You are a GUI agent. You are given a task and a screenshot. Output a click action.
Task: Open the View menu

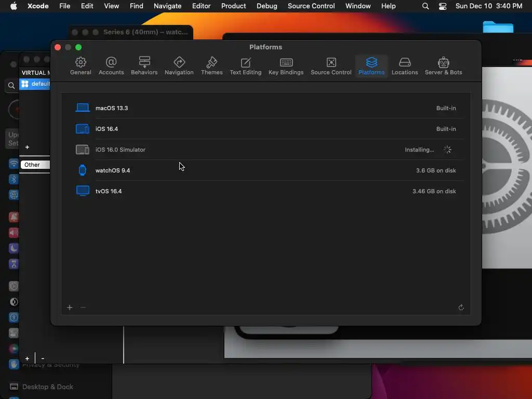(x=111, y=6)
